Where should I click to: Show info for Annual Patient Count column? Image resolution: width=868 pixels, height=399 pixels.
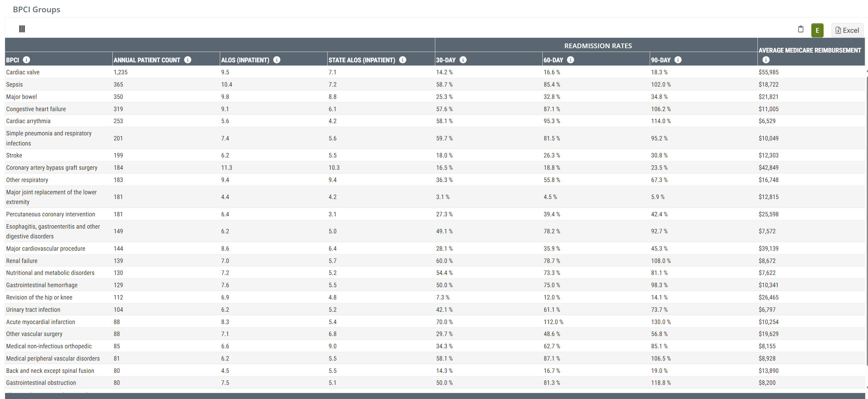point(188,60)
